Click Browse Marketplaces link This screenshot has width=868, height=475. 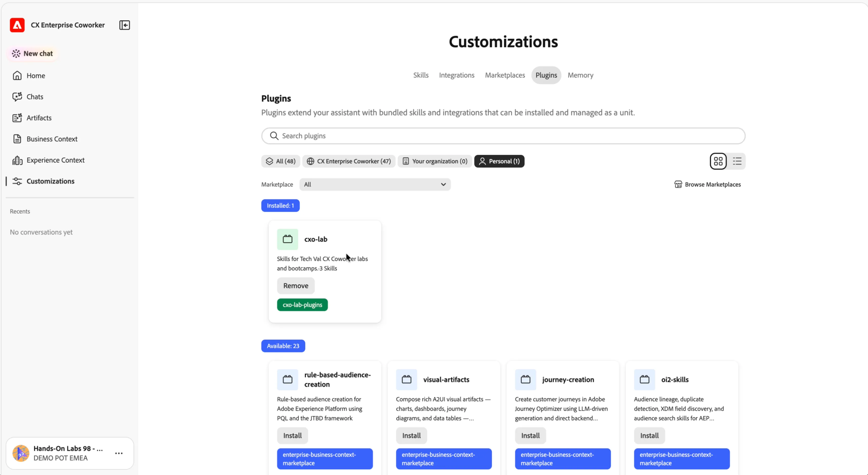click(x=707, y=184)
